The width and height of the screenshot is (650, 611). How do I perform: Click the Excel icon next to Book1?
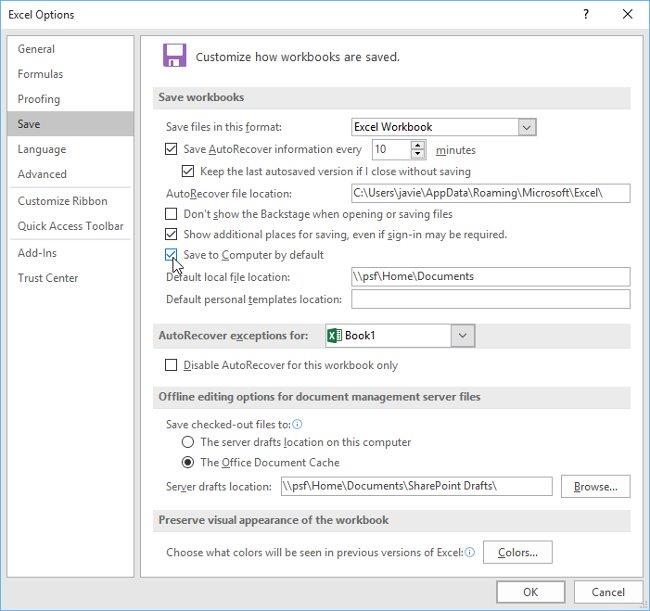coord(335,336)
